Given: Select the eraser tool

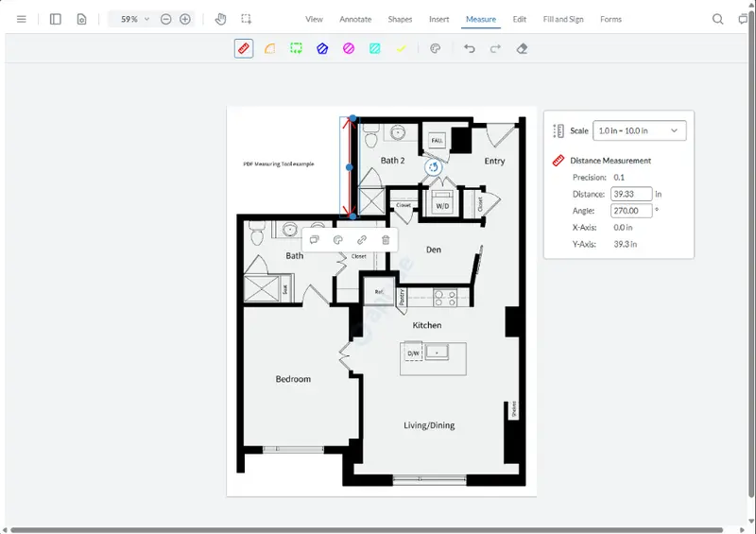Looking at the screenshot, I should pos(522,49).
